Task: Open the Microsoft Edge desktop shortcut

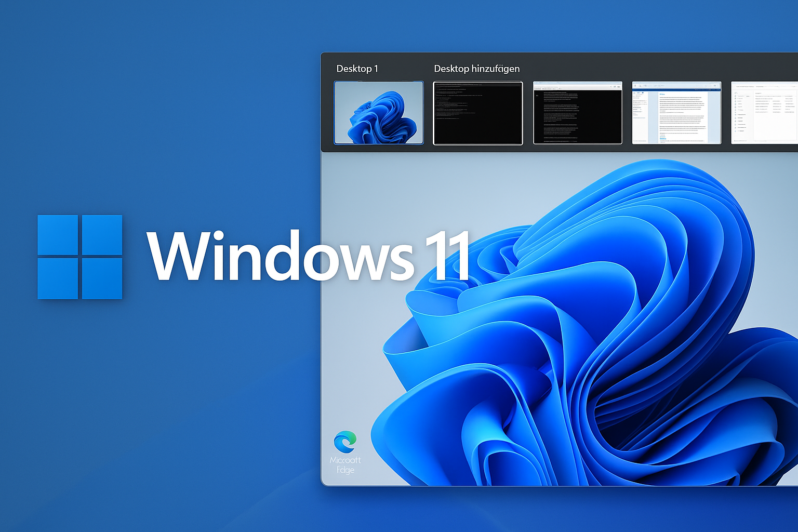Action: pos(345,451)
